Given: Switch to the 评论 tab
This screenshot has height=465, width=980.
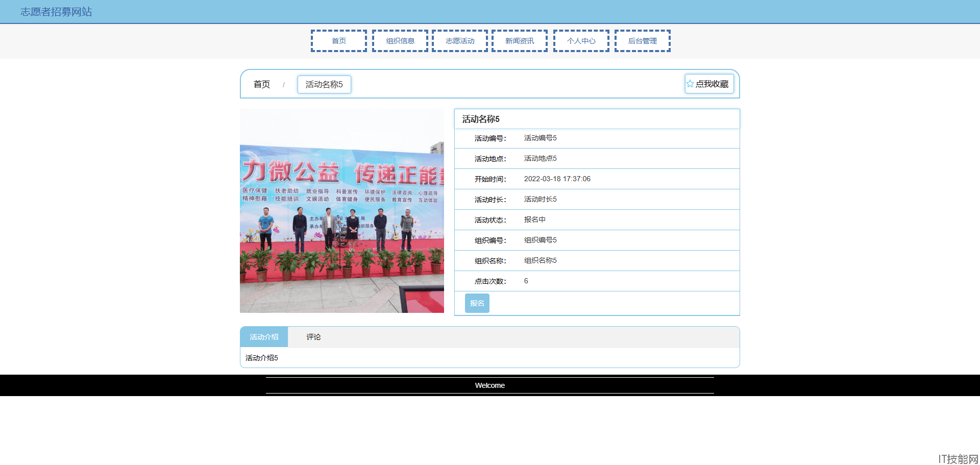Looking at the screenshot, I should (313, 337).
